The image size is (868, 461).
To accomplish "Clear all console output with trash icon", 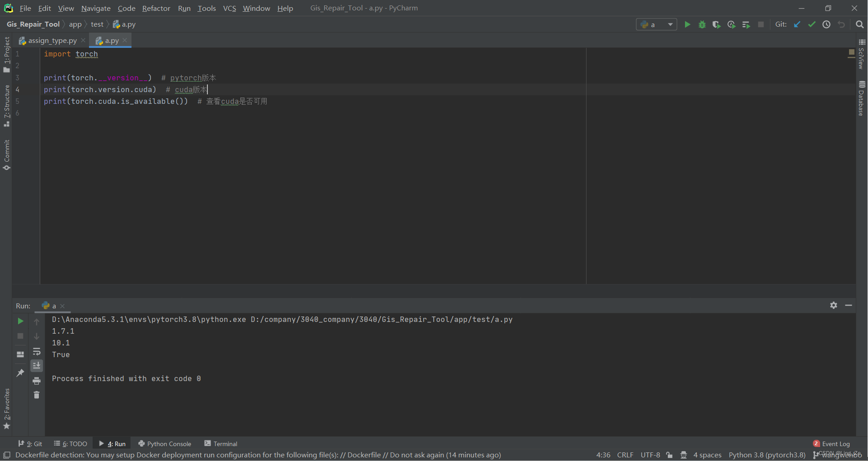I will pyautogui.click(x=37, y=395).
